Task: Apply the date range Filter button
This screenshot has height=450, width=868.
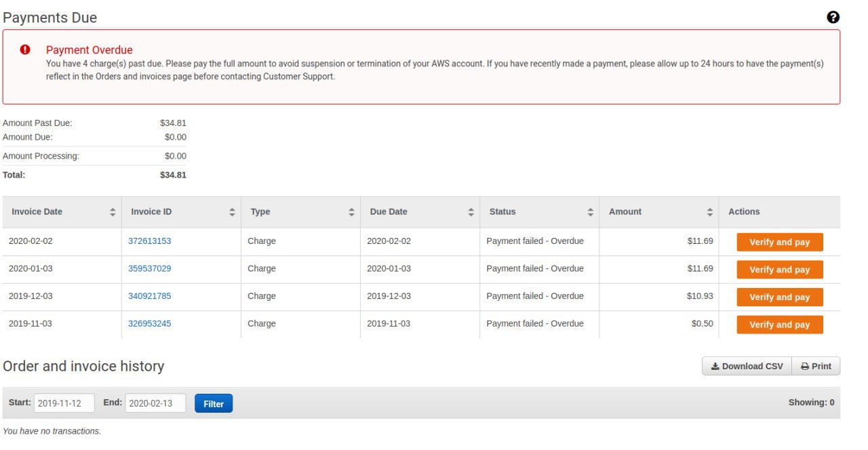Action: pyautogui.click(x=213, y=404)
